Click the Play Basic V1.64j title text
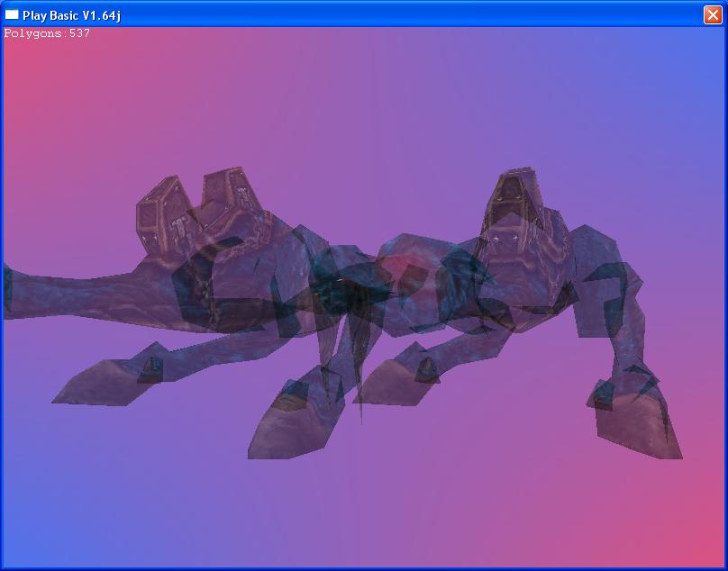Screen dimensions: 728x571 pyautogui.click(x=71, y=15)
